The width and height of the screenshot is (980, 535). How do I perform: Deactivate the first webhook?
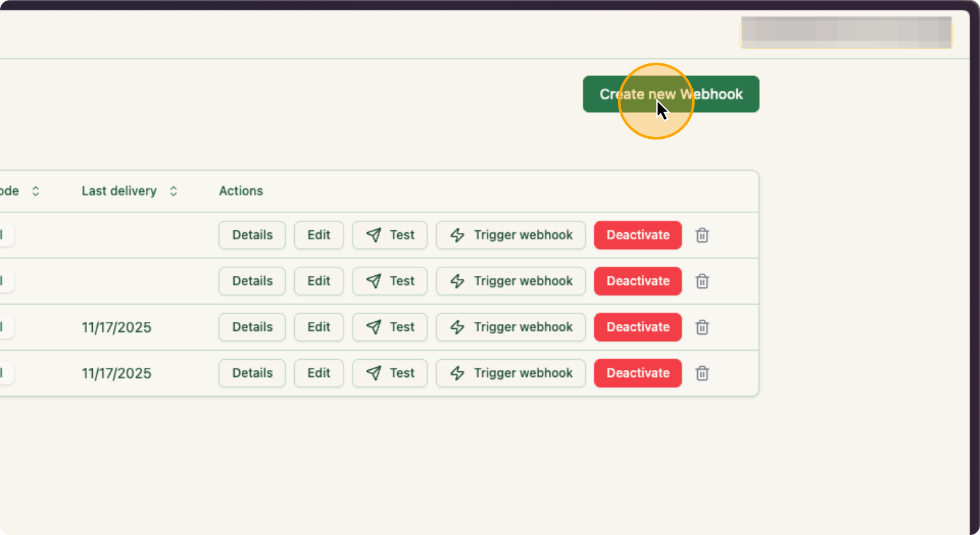[x=637, y=235]
